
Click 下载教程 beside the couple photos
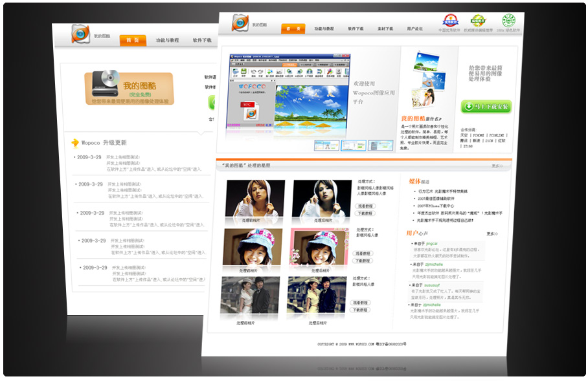point(360,310)
